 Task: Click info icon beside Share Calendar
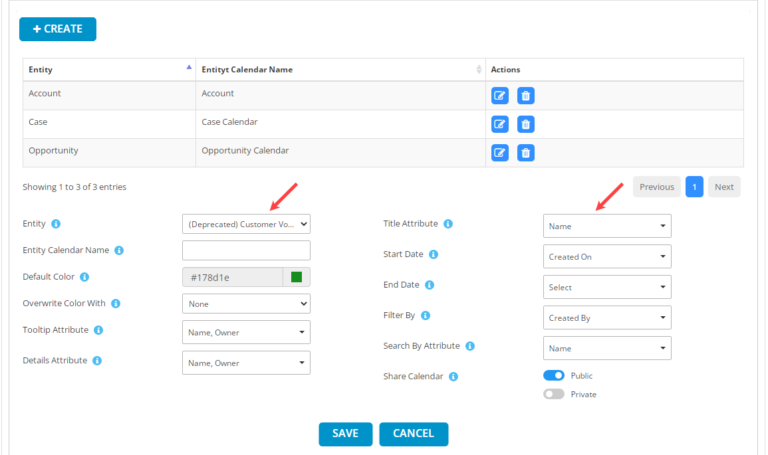(x=453, y=377)
